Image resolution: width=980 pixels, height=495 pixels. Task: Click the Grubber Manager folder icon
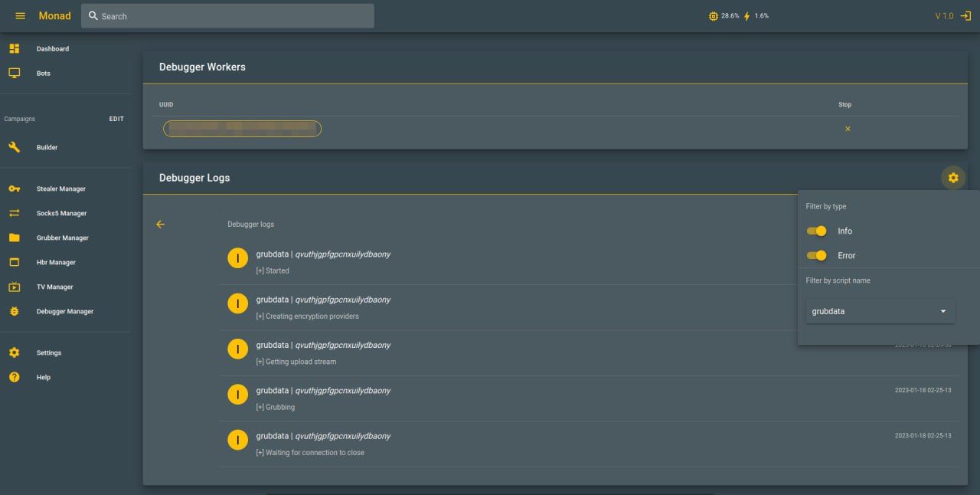[x=14, y=238]
